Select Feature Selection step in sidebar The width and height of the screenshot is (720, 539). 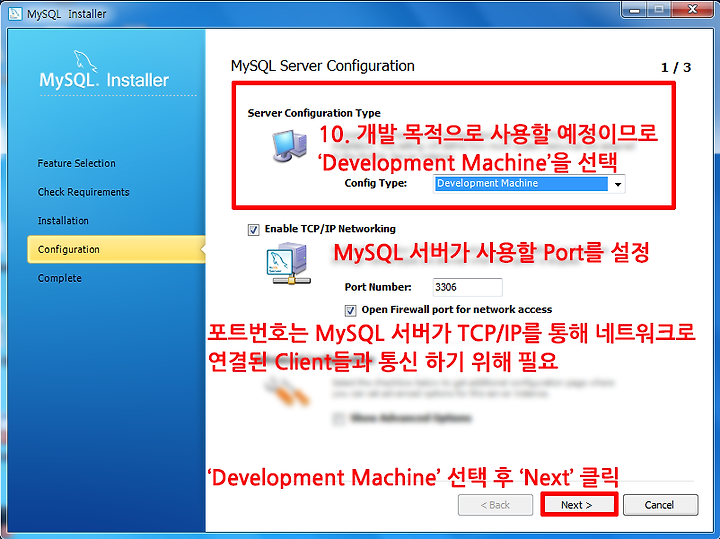coord(77,163)
